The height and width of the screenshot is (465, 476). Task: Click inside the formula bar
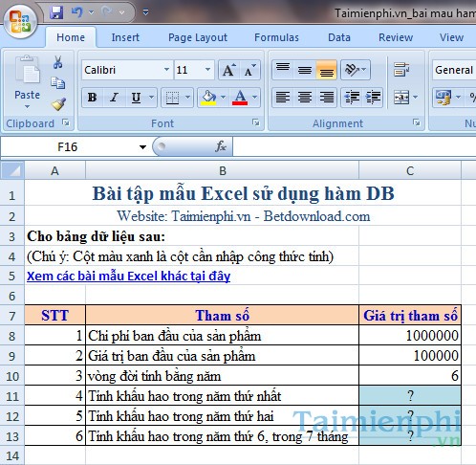[355, 147]
